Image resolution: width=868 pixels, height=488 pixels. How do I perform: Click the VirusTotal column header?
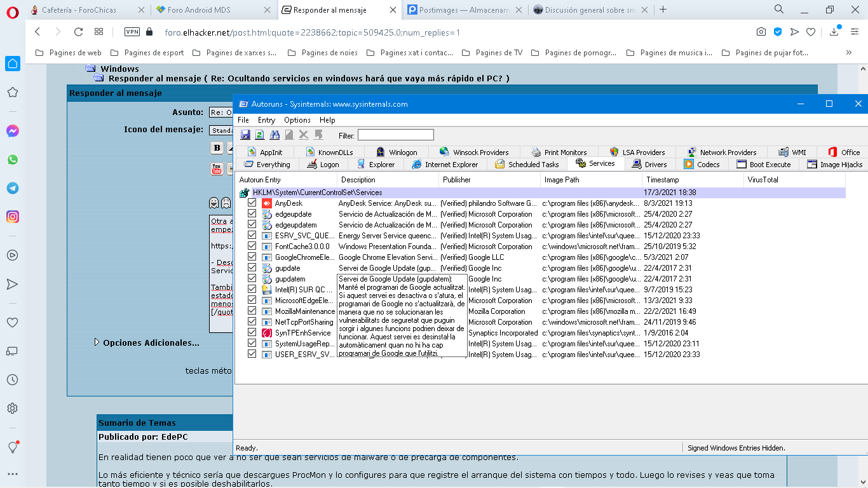pos(794,180)
